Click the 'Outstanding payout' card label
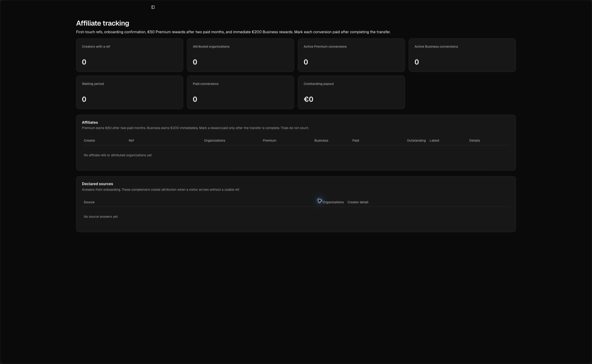Screen dimensions: 592x364 tap(319, 84)
